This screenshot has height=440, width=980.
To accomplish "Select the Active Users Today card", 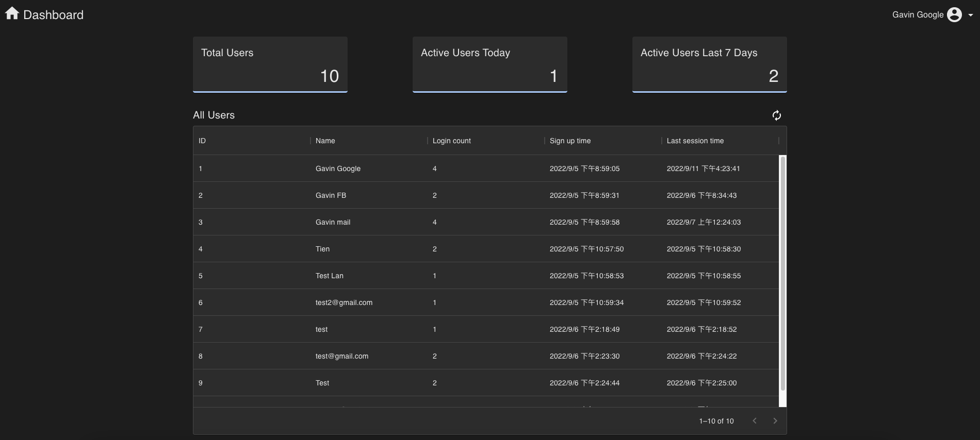I will point(490,64).
